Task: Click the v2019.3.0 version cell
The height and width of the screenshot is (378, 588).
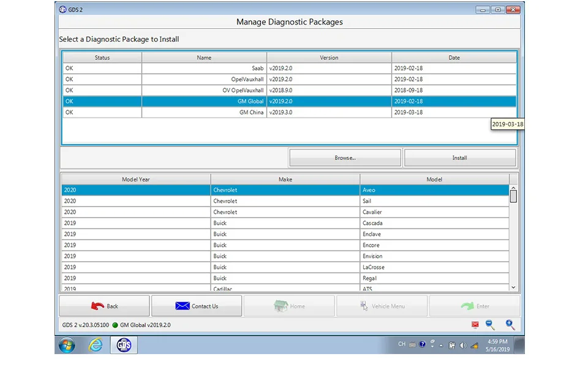Action: click(329, 112)
